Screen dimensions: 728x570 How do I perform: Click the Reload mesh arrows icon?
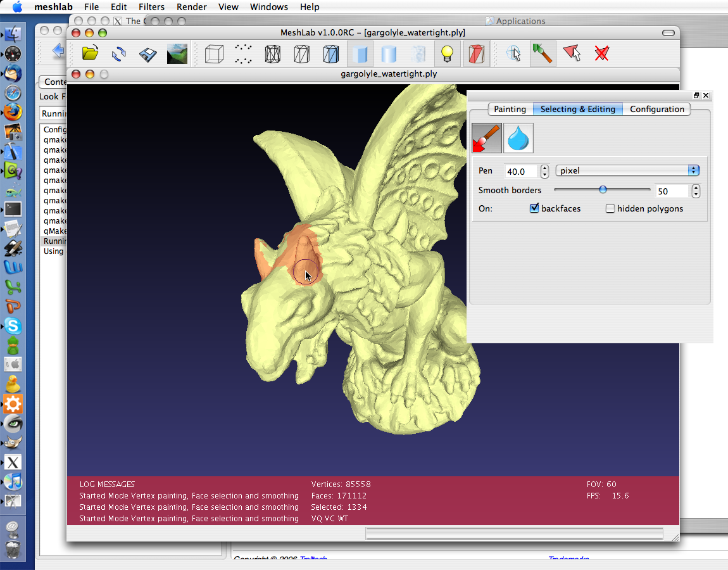(x=119, y=54)
